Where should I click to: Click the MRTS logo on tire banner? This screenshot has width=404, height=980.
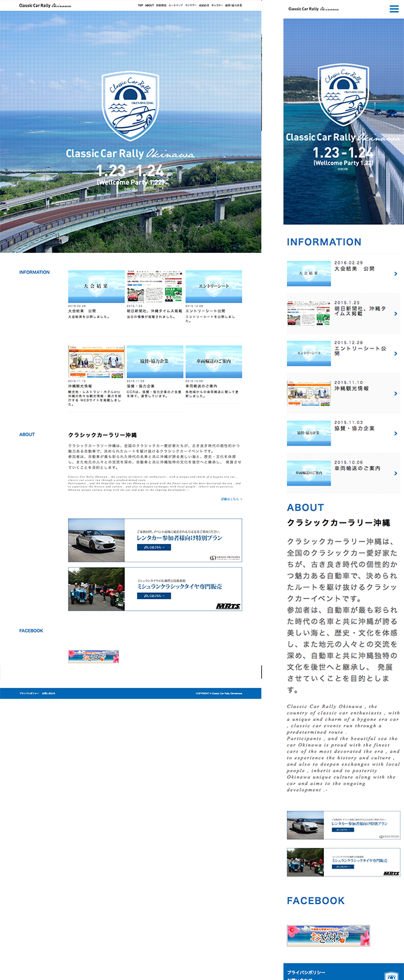pos(228,606)
